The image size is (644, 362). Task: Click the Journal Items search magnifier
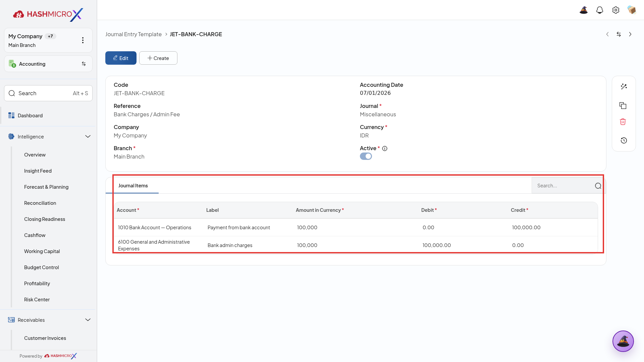[598, 186]
